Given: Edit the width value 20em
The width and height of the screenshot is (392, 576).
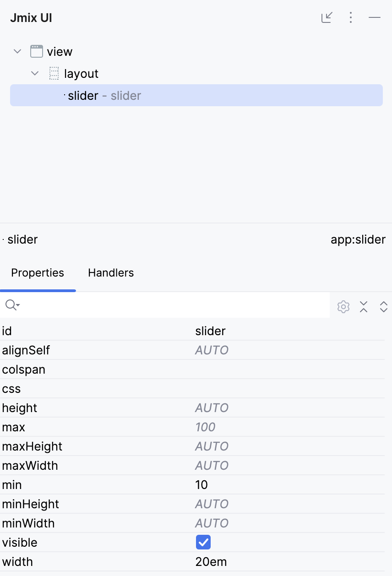Looking at the screenshot, I should [x=211, y=562].
